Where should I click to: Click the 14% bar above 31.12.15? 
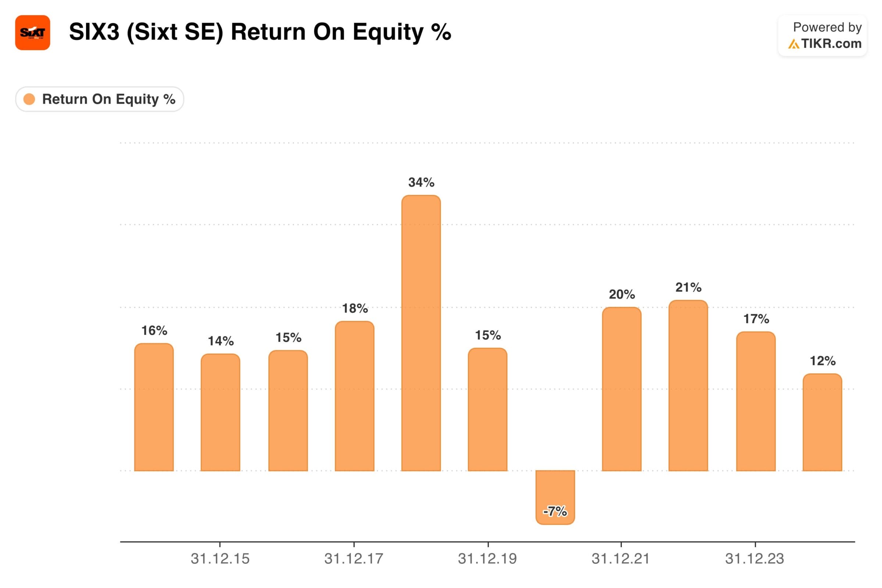220,412
